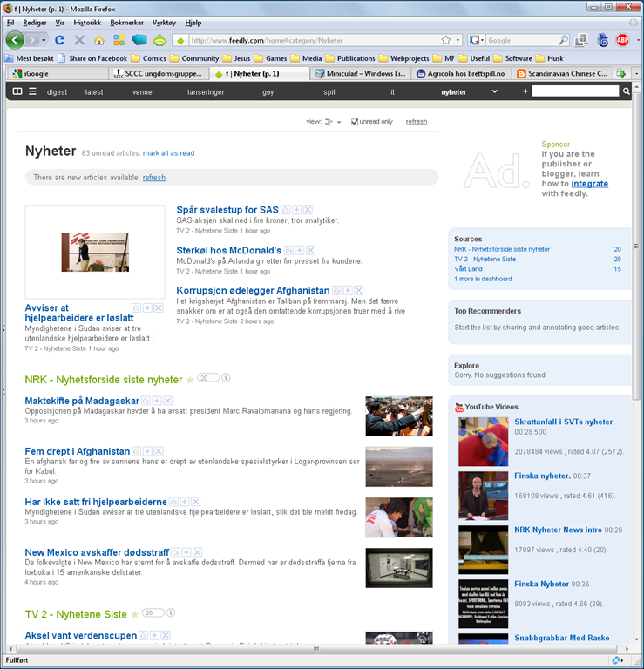644x669 pixels.
Task: Click plus icon beside 'Korrupsjon ødelegger Afghanistan'
Action: coord(348,291)
